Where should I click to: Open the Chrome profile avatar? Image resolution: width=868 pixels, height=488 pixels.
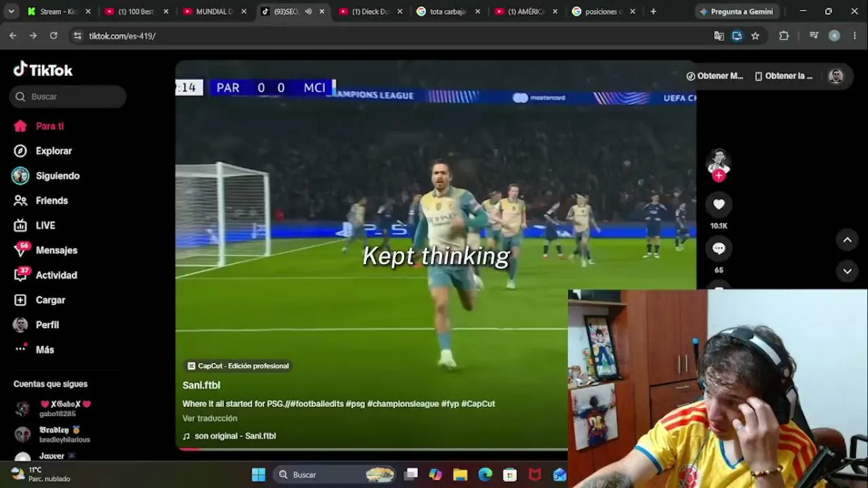[834, 36]
